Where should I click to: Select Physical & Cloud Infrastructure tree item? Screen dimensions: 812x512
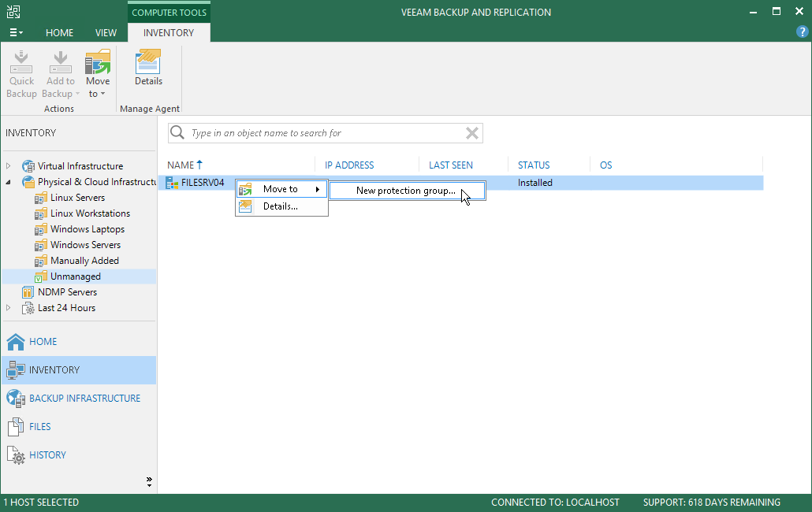coord(96,182)
